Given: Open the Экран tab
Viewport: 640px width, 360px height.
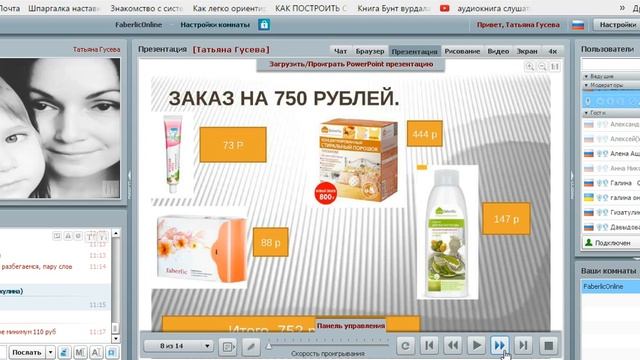Looking at the screenshot, I should 527,51.
